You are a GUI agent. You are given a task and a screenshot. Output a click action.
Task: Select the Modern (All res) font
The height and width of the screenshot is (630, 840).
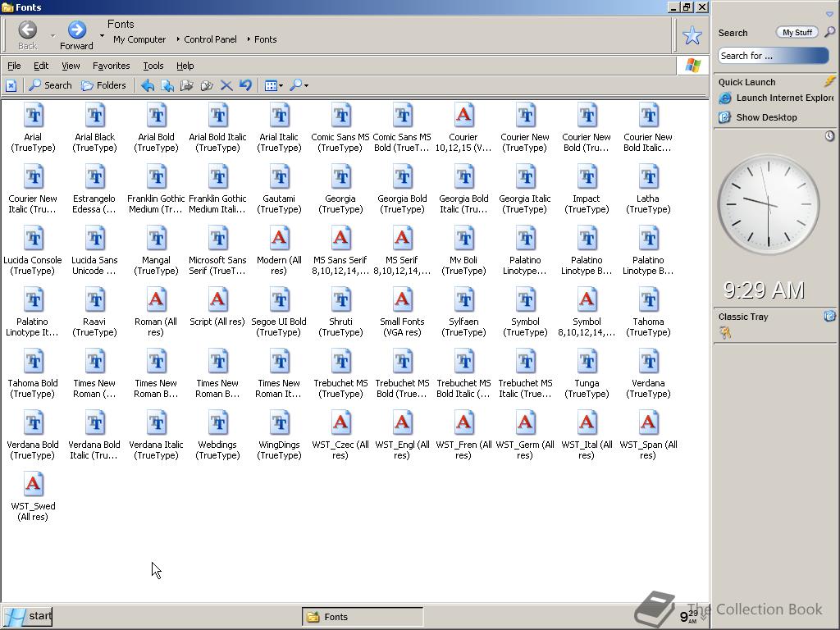[279, 251]
